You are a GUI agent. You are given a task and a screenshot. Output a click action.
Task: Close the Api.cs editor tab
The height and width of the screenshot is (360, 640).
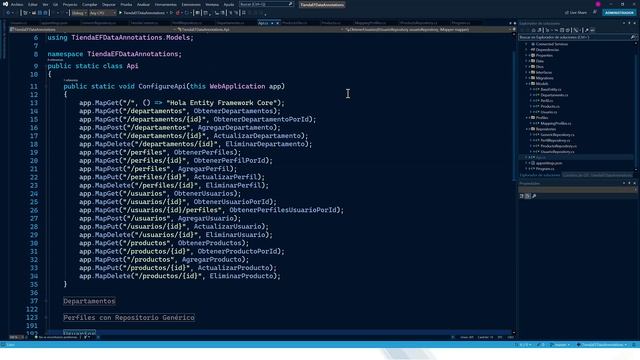tap(278, 23)
